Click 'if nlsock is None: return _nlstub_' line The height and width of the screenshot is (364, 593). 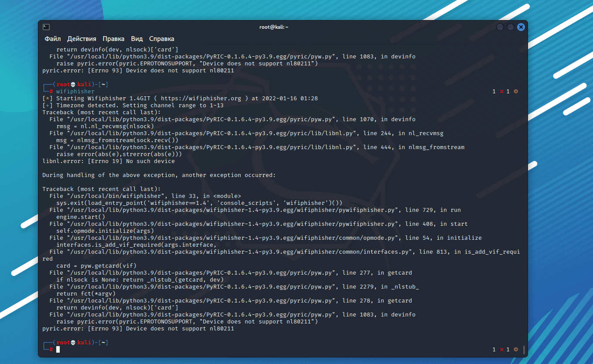coord(140,280)
